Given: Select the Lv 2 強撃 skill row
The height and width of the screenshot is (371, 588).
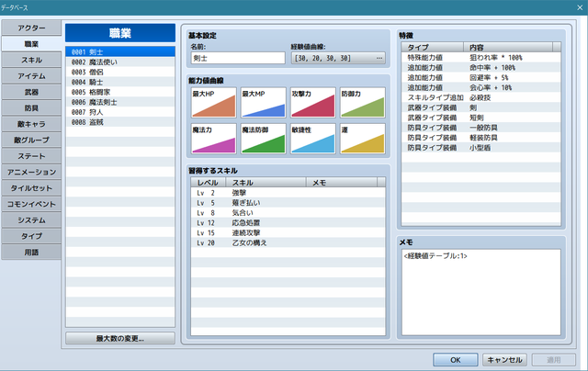Looking at the screenshot, I should click(x=288, y=193).
